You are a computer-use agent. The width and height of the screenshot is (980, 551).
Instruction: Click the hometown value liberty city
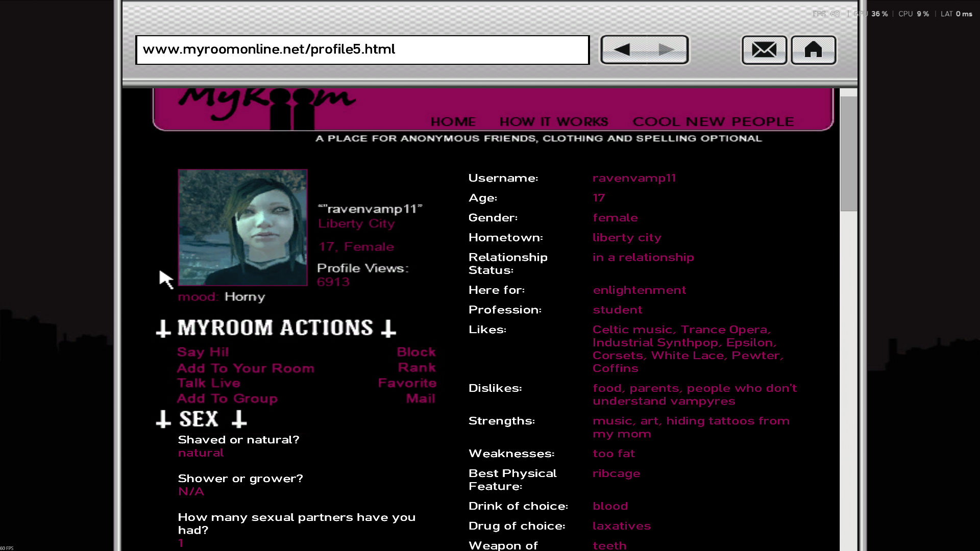627,238
